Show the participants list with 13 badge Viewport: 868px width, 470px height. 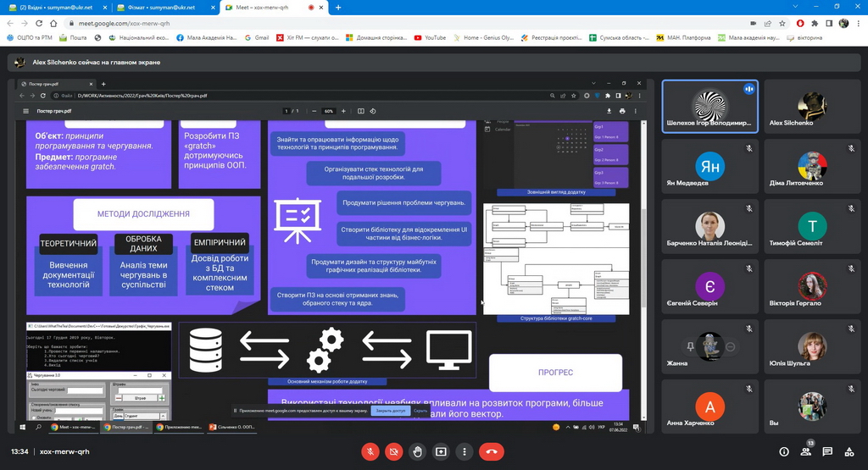(x=806, y=452)
